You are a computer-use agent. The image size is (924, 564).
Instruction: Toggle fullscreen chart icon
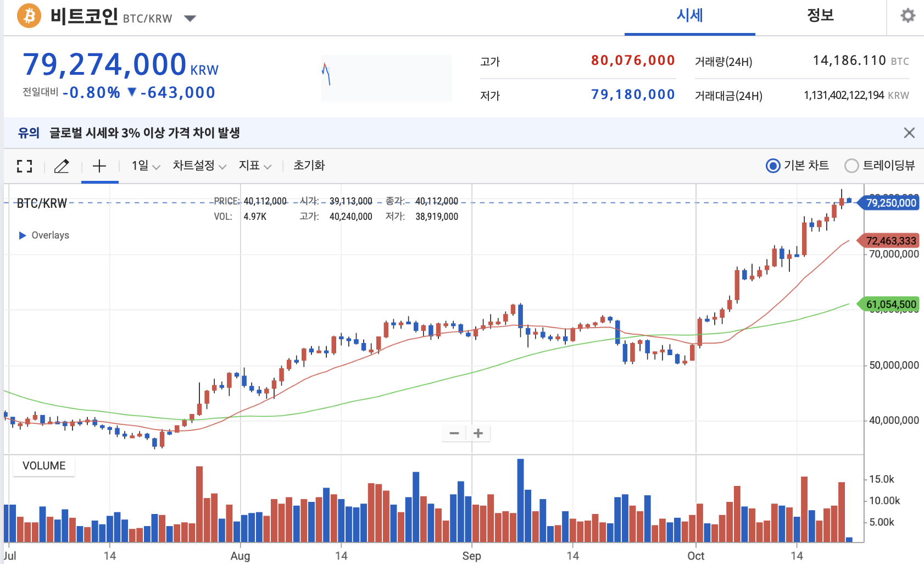(24, 166)
